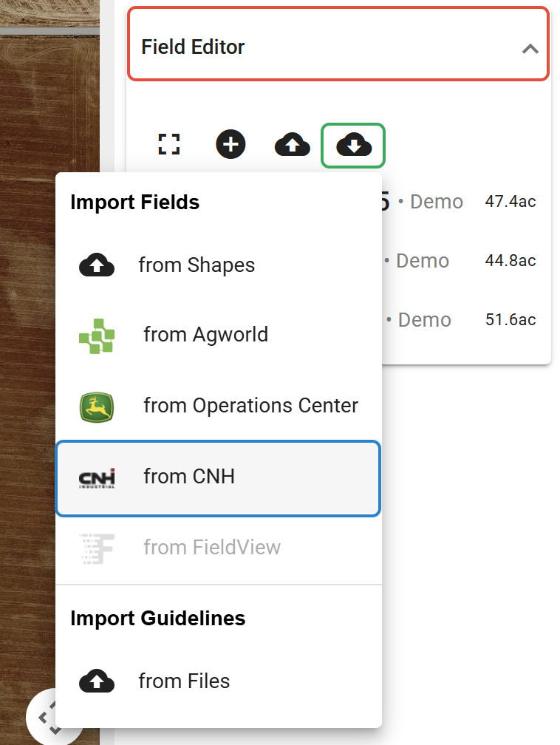Click the cloud download import icon

(x=353, y=146)
